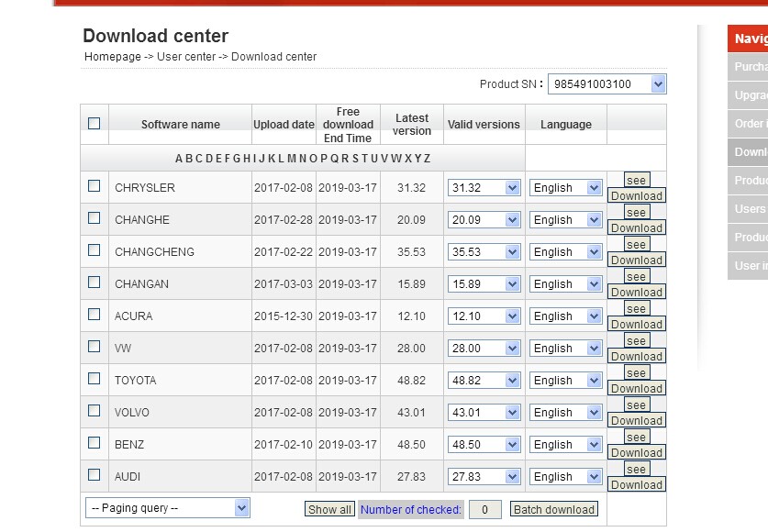This screenshot has width=768, height=532.
Task: Open Users item in navigation sidebar
Action: pyautogui.click(x=748, y=209)
